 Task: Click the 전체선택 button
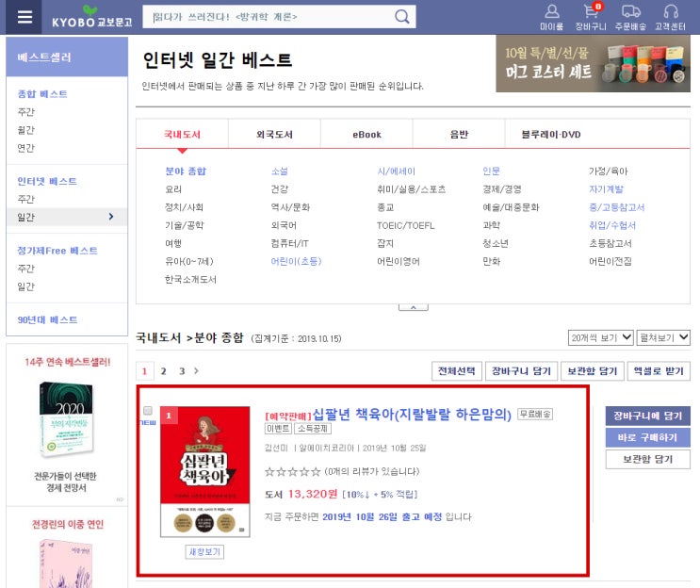click(457, 371)
